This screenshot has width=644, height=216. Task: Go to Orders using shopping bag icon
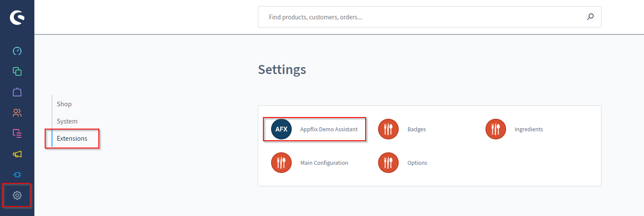tap(17, 92)
